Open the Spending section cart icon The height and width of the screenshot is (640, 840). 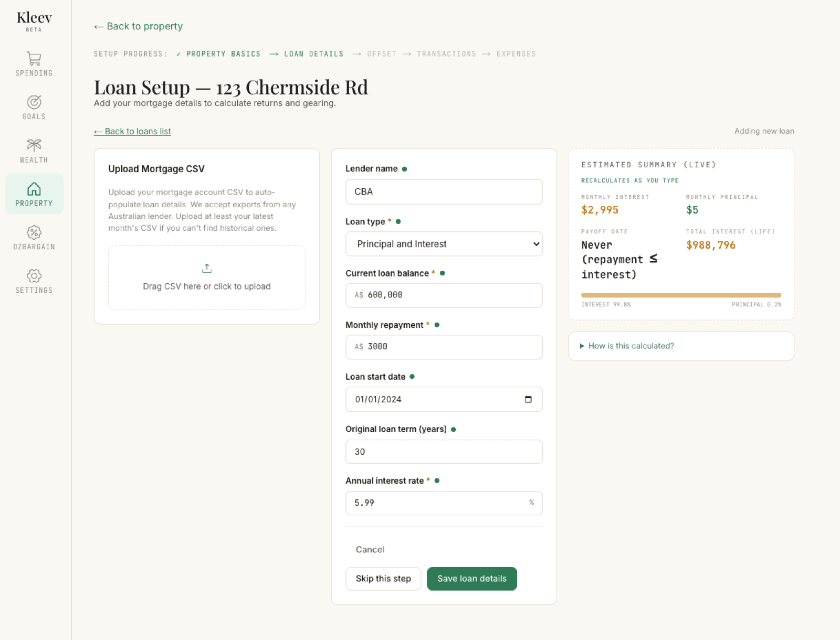pos(34,58)
